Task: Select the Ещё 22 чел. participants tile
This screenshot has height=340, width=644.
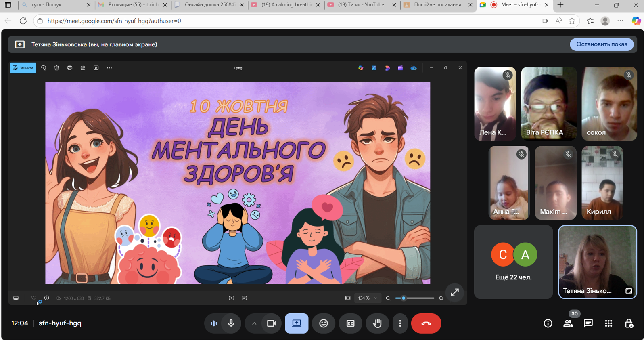Action: pyautogui.click(x=513, y=262)
